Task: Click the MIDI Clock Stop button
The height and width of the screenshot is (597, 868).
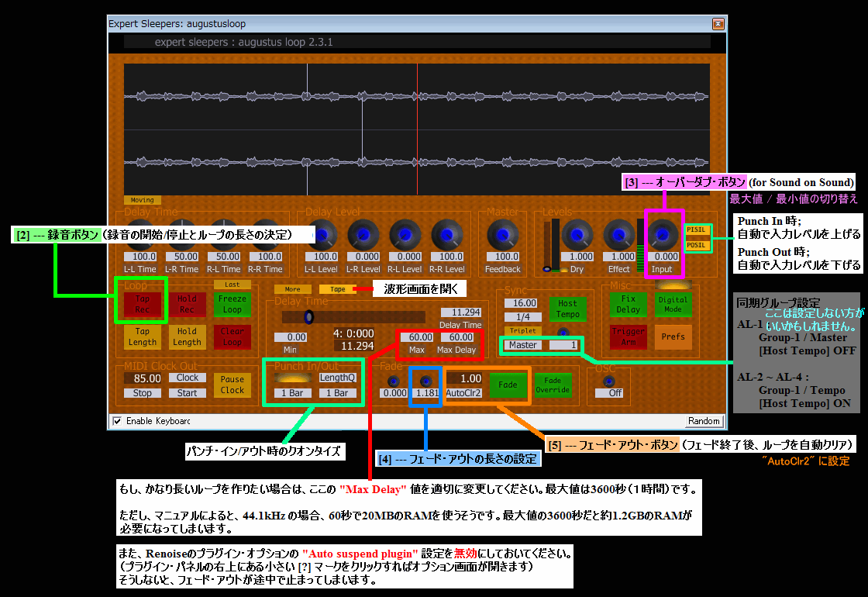Action: coord(143,393)
